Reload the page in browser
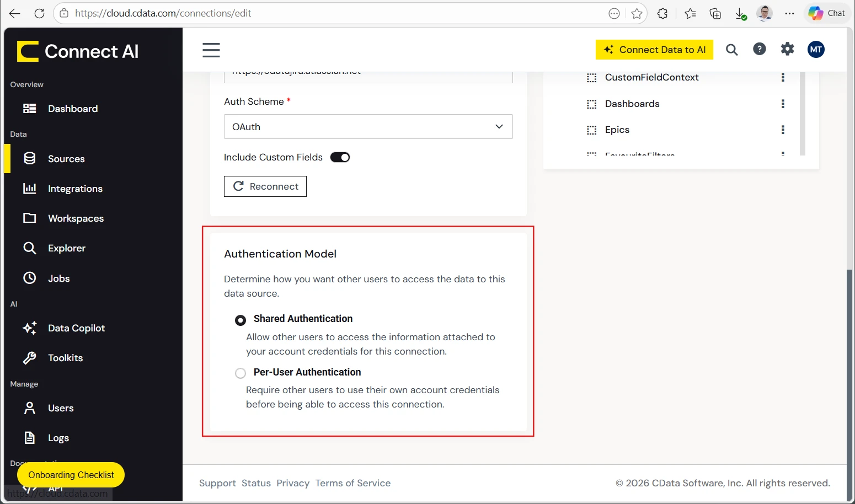The height and width of the screenshot is (504, 855). pyautogui.click(x=39, y=13)
